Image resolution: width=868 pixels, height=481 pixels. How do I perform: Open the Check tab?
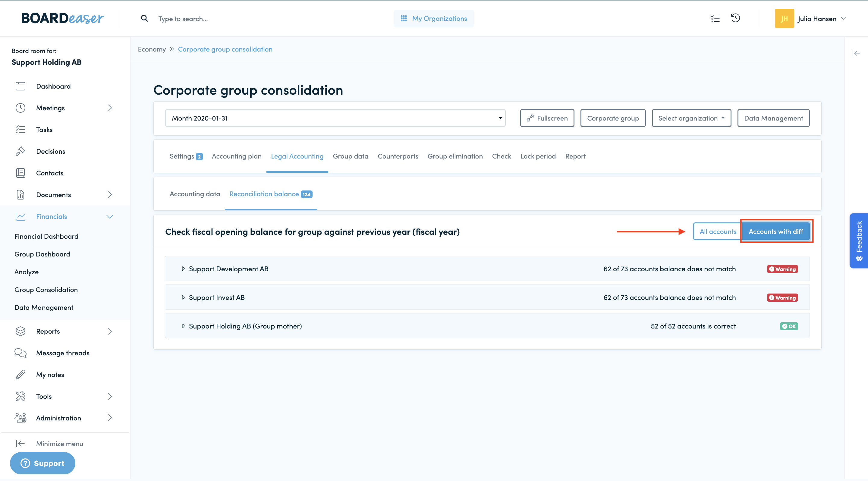[x=502, y=156]
